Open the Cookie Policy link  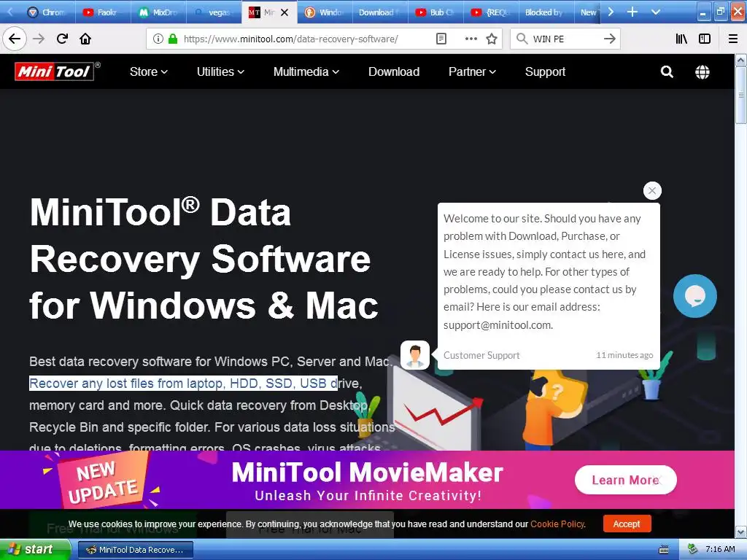[x=557, y=524]
